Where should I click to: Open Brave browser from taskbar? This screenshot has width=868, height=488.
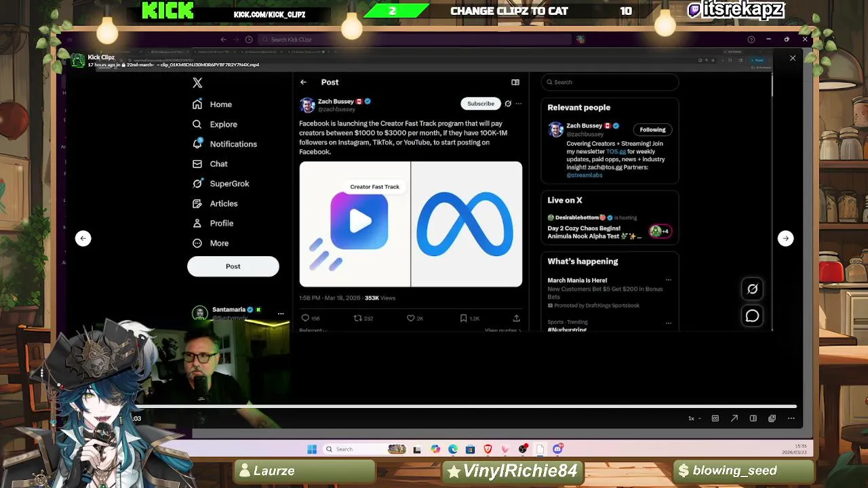point(488,449)
